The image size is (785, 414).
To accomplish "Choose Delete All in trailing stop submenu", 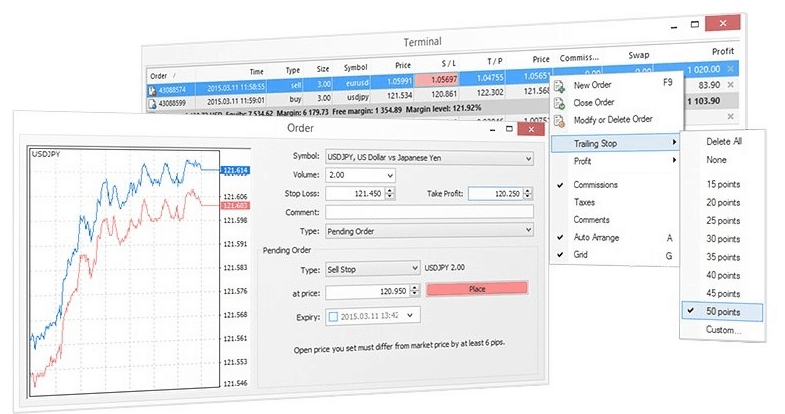I will tap(722, 142).
